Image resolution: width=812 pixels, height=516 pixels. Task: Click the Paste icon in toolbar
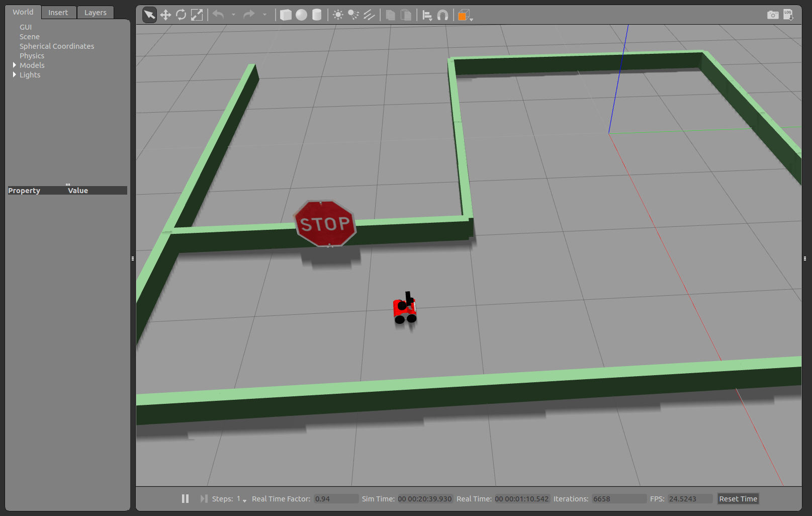406,15
